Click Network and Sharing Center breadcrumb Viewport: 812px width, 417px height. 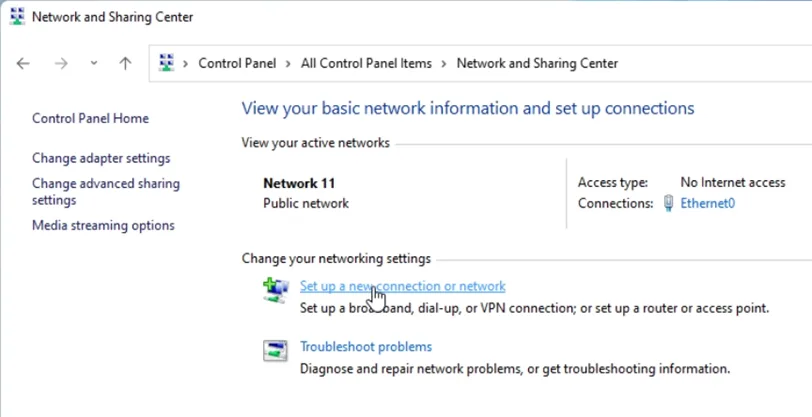(537, 63)
